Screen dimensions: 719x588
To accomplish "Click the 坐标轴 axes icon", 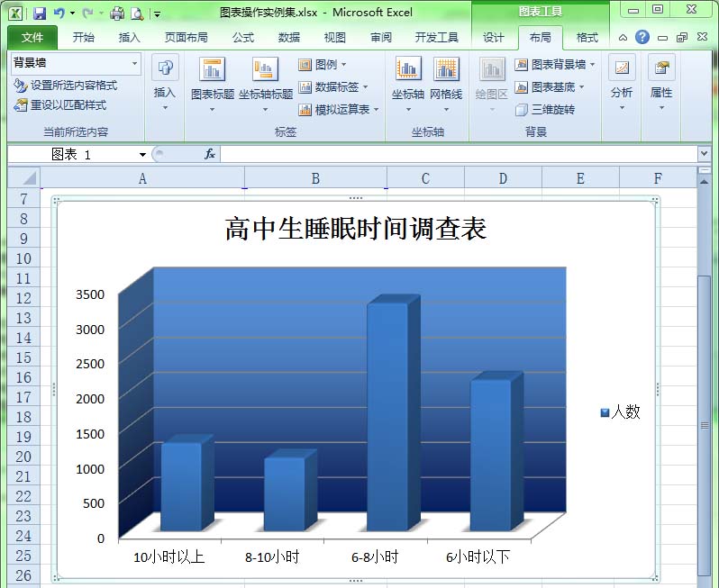I will (408, 70).
